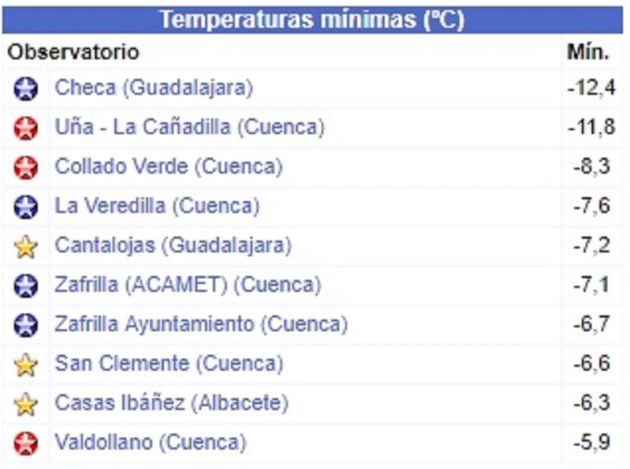Click the blue star icon beside La Veredilla
Image resolution: width=630 pixels, height=469 pixels.
coord(26,207)
